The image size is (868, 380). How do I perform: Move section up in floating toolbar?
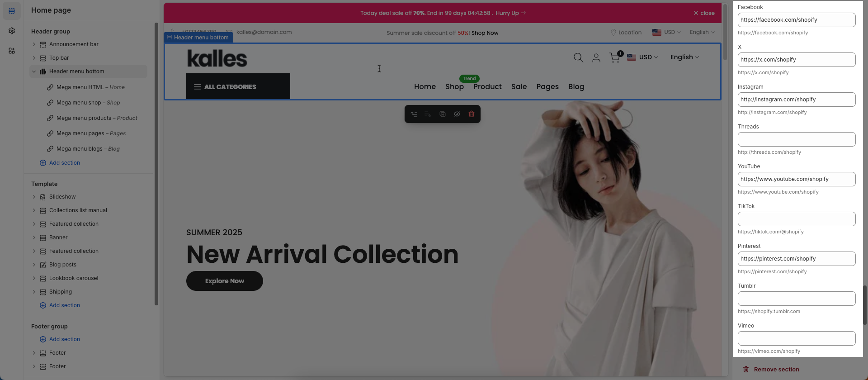pos(414,114)
